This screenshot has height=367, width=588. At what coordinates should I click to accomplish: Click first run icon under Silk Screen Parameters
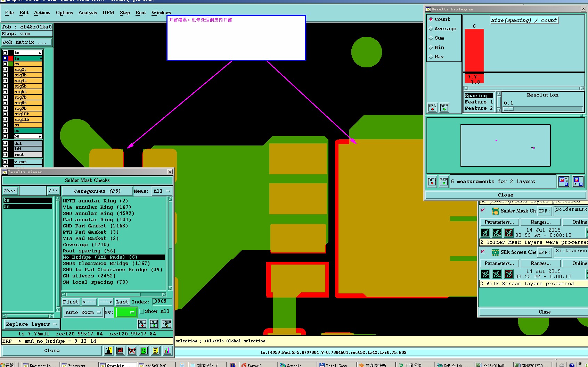[485, 274]
